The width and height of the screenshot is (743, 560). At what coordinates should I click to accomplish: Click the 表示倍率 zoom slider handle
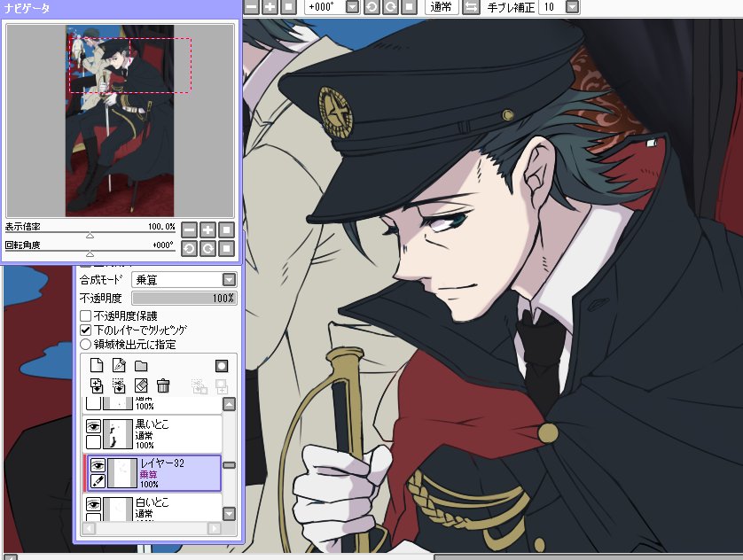pyautogui.click(x=90, y=236)
